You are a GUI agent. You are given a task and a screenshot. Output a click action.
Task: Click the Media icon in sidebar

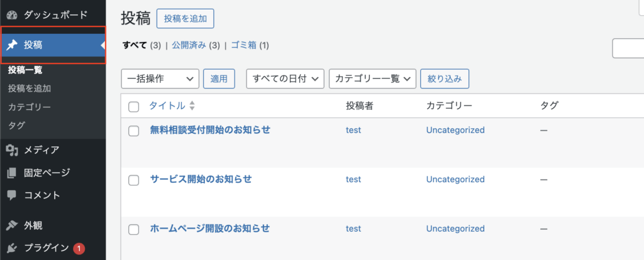pyautogui.click(x=11, y=150)
